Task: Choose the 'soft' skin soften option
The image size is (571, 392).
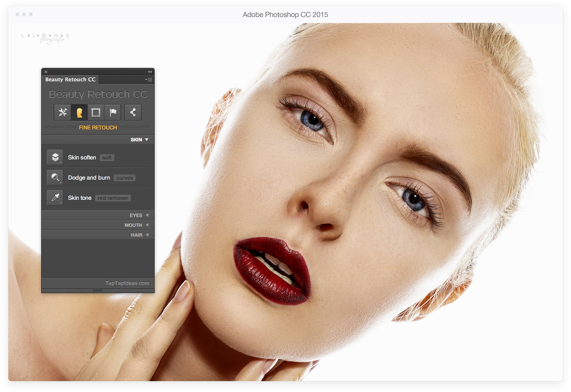Action: (107, 158)
